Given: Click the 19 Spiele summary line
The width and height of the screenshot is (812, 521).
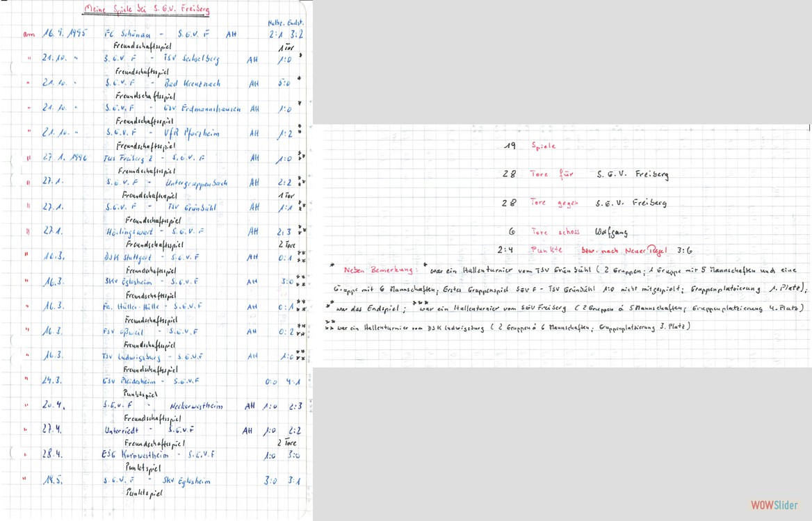Looking at the screenshot, I should pyautogui.click(x=529, y=146).
